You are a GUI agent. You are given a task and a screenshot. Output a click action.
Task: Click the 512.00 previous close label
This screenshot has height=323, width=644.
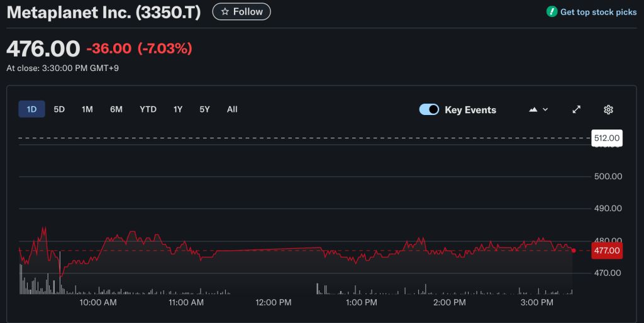[x=607, y=138]
